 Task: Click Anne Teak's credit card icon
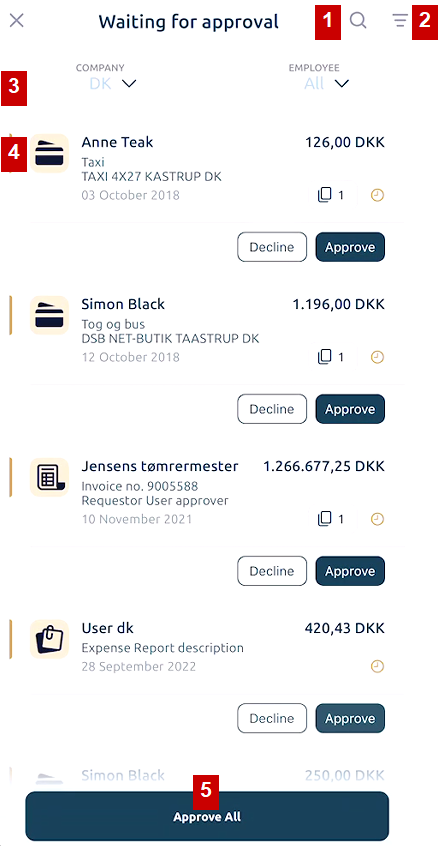49,153
